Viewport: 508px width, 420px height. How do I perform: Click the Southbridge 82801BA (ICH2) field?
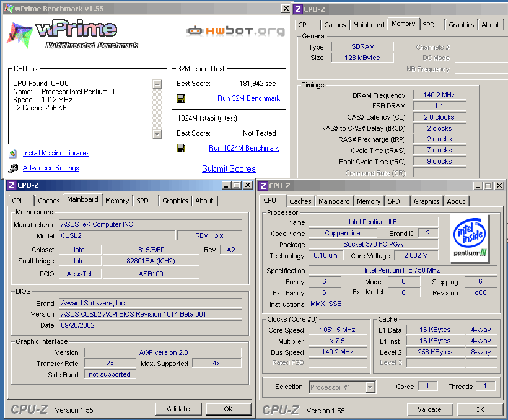[x=151, y=261]
